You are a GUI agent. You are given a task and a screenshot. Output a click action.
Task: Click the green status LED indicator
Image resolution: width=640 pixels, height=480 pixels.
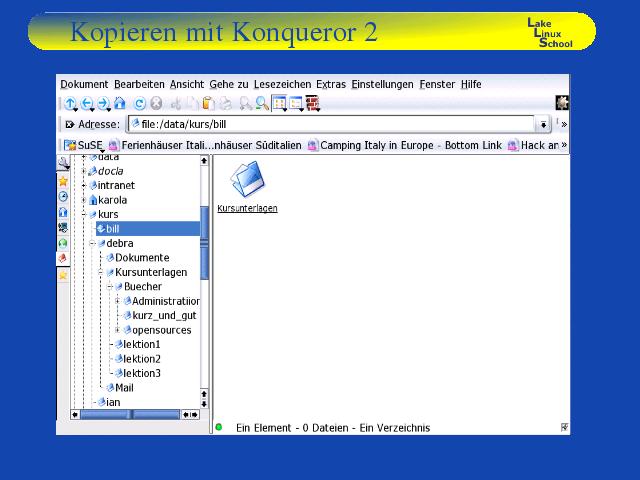[219, 427]
